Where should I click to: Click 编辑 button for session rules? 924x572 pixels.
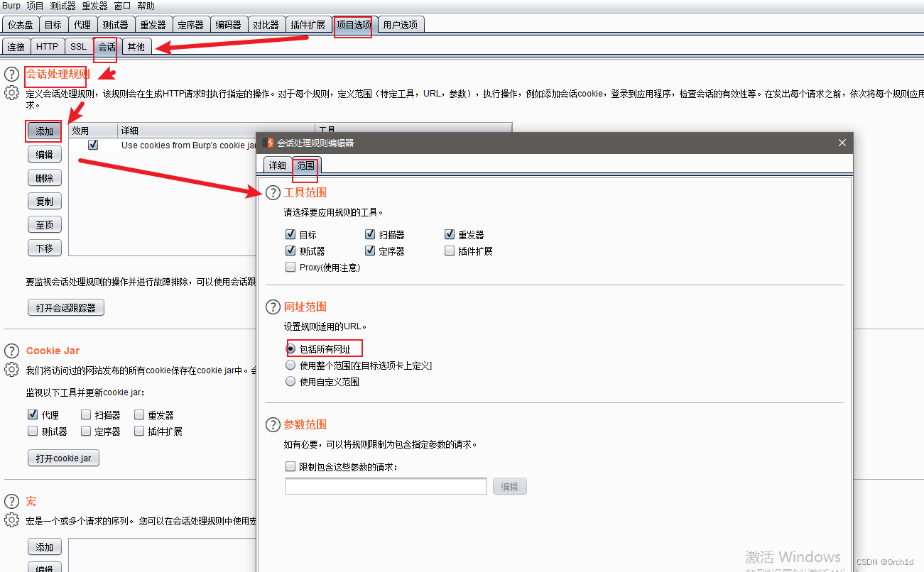point(45,155)
